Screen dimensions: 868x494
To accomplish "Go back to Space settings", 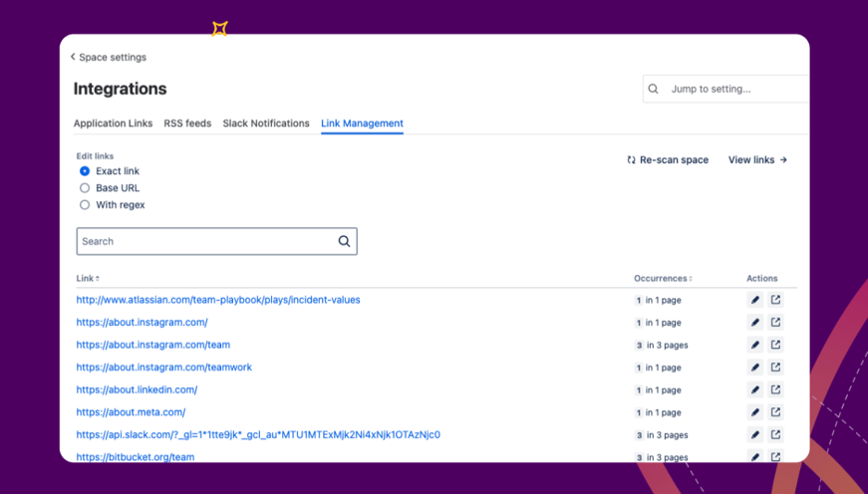I will point(109,57).
